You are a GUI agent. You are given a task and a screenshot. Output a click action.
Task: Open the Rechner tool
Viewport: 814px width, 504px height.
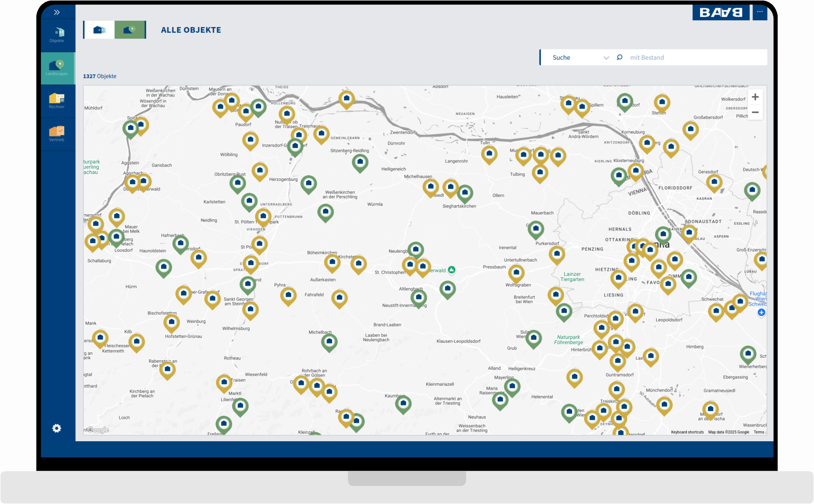pyautogui.click(x=57, y=101)
